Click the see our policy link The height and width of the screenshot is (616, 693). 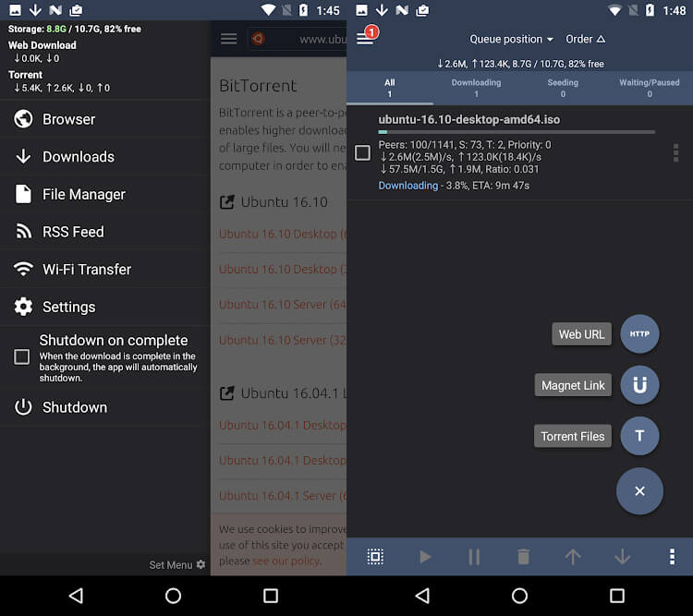click(286, 561)
